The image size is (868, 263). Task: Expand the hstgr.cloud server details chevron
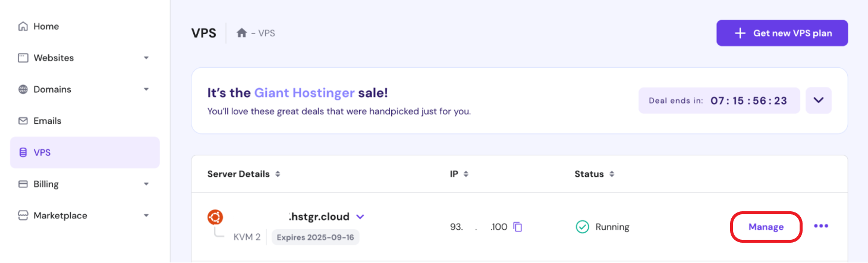point(360,217)
